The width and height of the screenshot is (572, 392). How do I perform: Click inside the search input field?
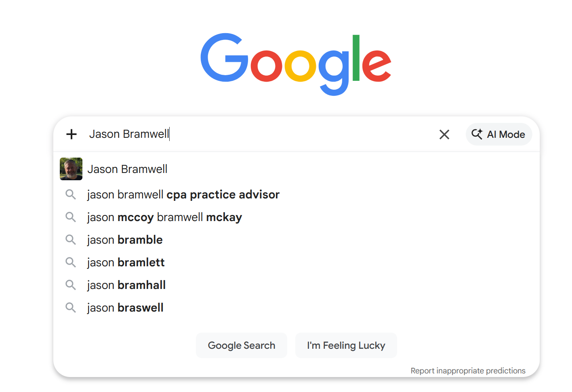point(242,134)
